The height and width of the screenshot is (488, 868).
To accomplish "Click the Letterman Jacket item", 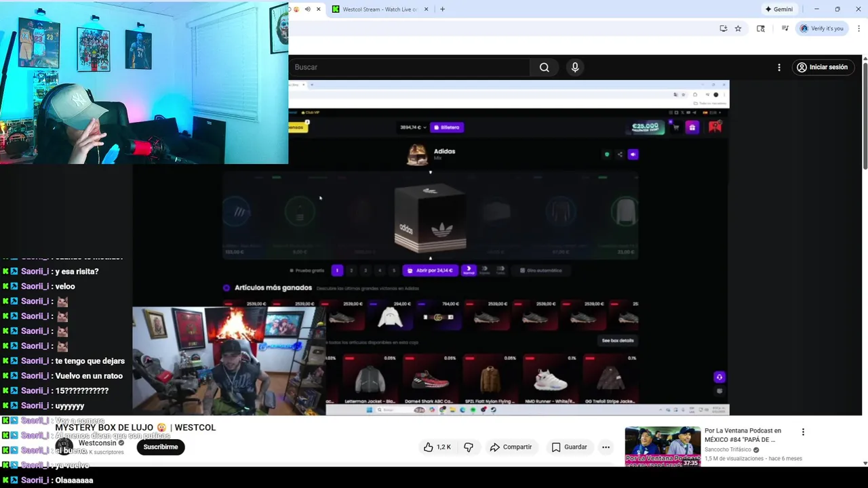I will pyautogui.click(x=370, y=381).
